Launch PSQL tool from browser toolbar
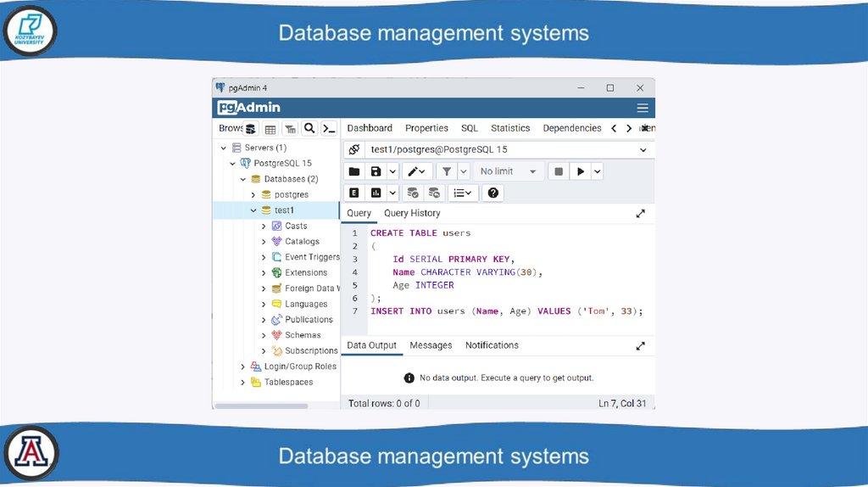The image size is (868, 487). pos(329,129)
